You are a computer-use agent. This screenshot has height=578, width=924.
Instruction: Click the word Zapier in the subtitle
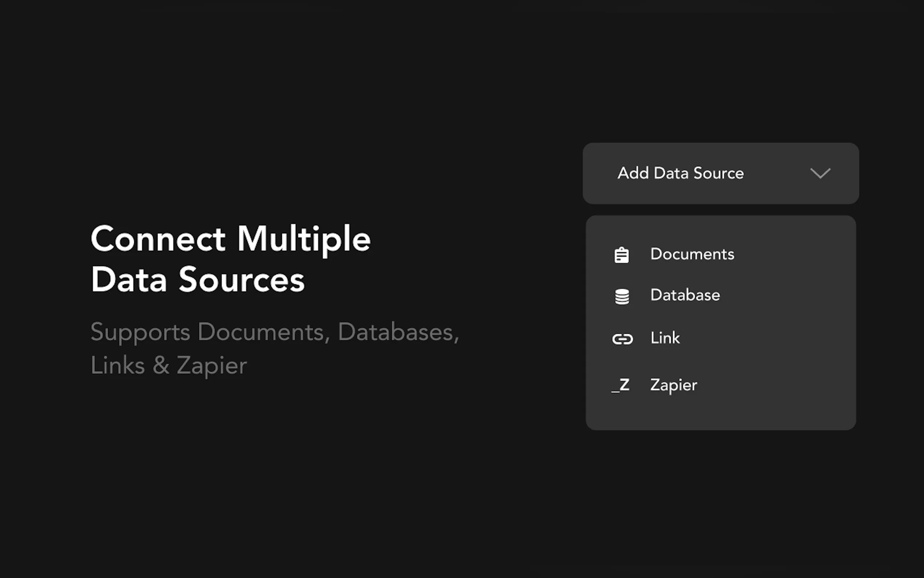tap(212, 365)
